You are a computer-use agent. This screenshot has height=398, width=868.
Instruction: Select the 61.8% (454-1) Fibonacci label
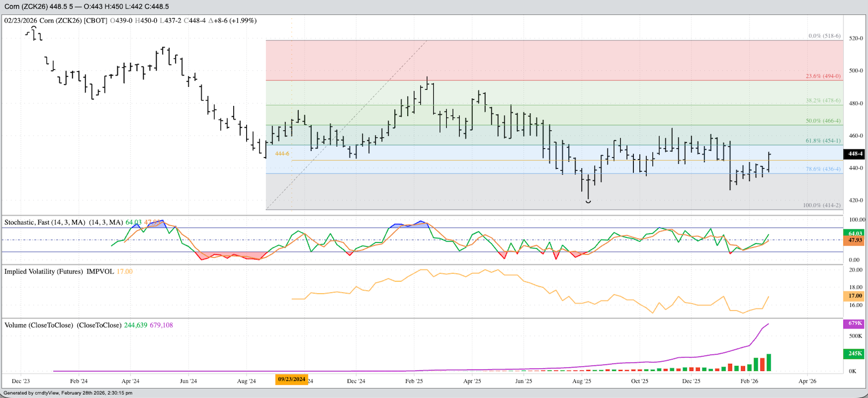(x=823, y=140)
